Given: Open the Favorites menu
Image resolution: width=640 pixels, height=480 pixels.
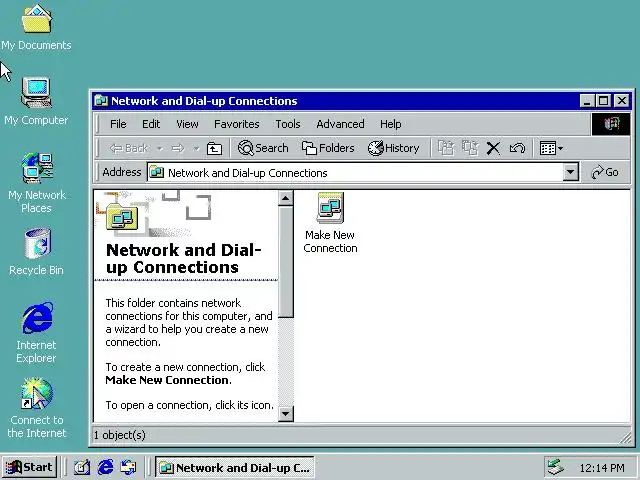Looking at the screenshot, I should coord(237,124).
